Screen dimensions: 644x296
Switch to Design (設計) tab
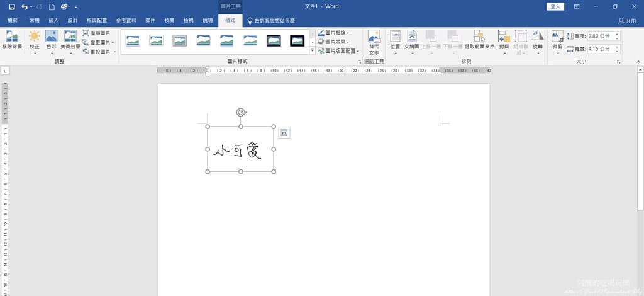(x=73, y=21)
